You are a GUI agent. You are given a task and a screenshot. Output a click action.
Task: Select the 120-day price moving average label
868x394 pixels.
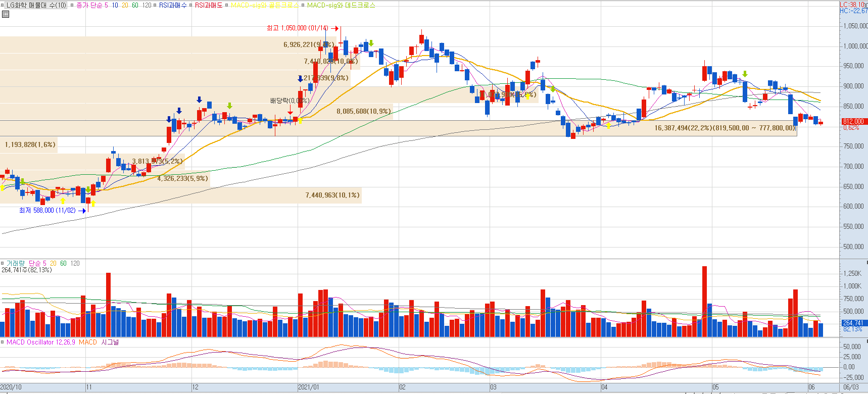point(147,5)
